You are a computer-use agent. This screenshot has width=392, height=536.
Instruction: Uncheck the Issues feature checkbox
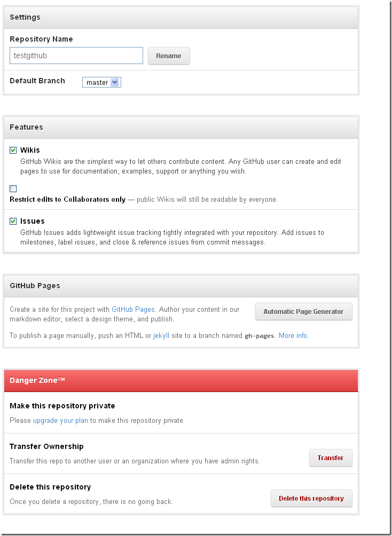tap(13, 221)
